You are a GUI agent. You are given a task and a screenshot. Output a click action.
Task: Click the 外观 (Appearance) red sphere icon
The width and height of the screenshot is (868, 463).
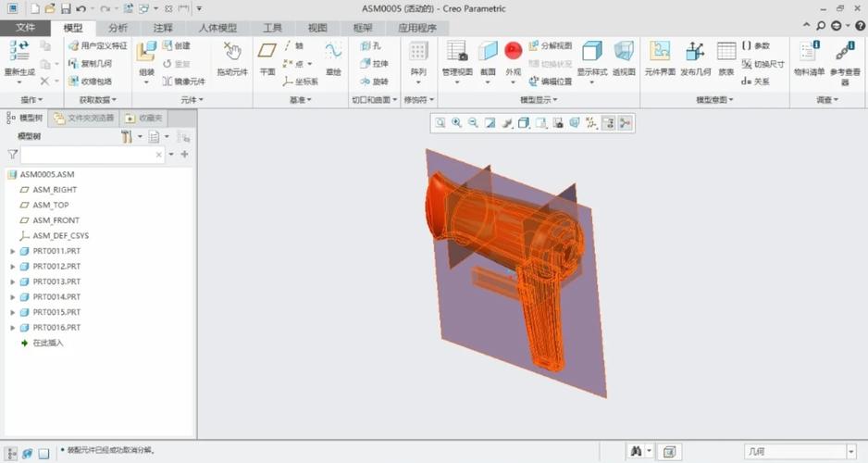point(514,53)
